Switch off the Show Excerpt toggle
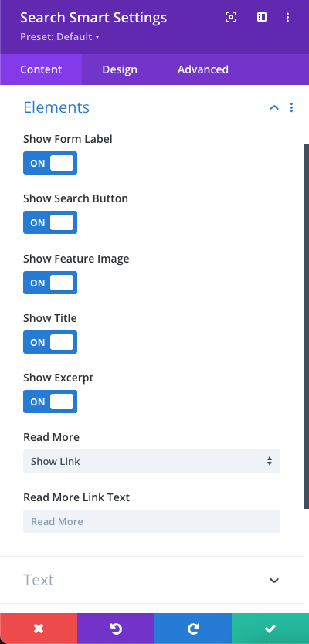 (x=50, y=402)
